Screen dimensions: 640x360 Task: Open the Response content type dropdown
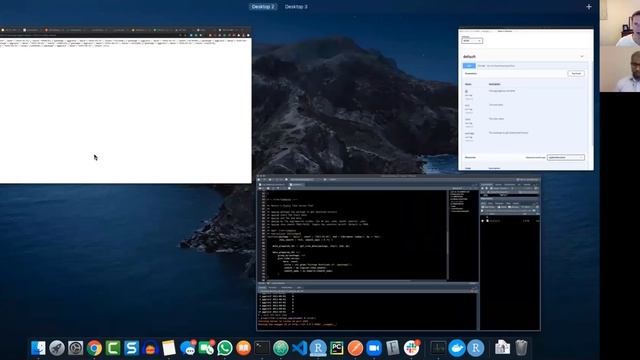[x=566, y=157]
